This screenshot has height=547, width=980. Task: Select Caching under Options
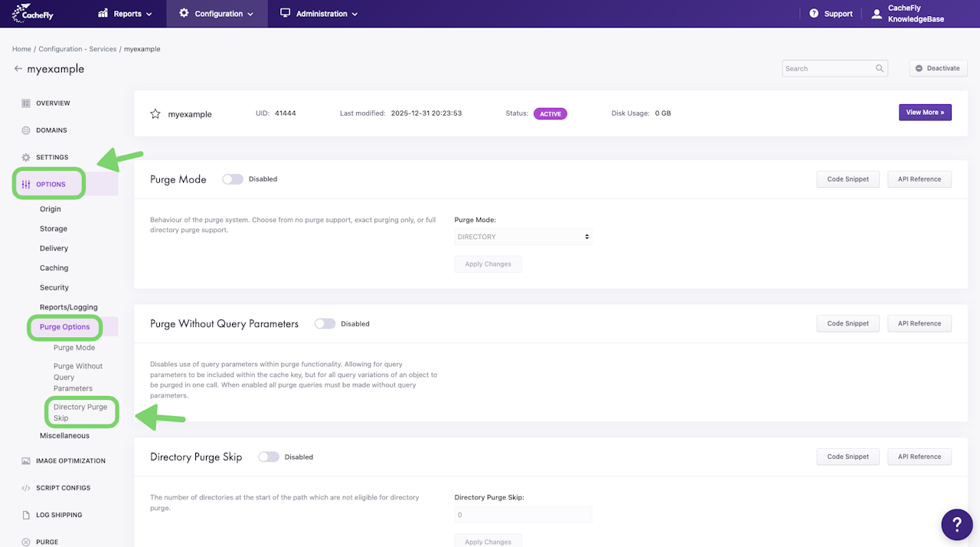click(x=54, y=268)
